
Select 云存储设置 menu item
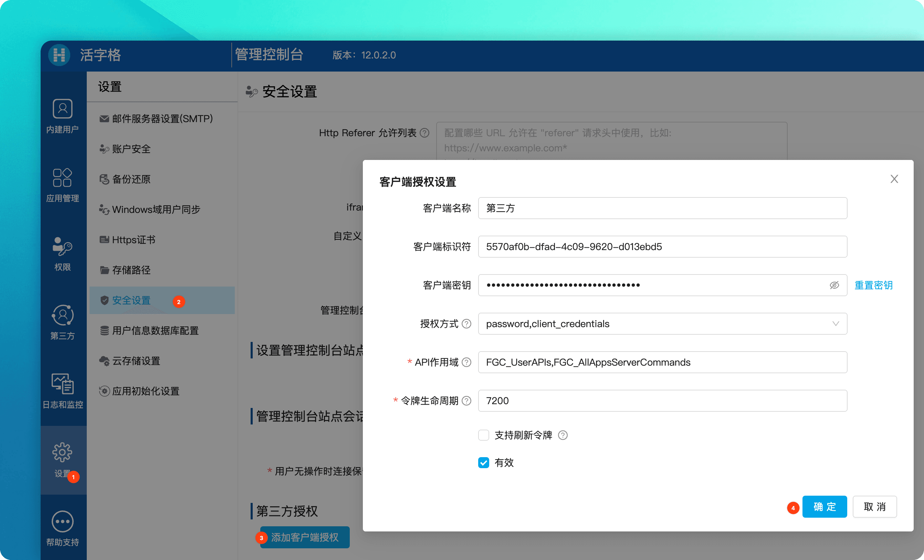tap(162, 361)
